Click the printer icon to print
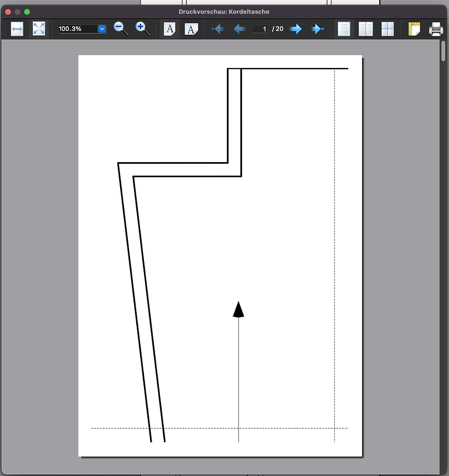This screenshot has height=476, width=449. (436, 29)
